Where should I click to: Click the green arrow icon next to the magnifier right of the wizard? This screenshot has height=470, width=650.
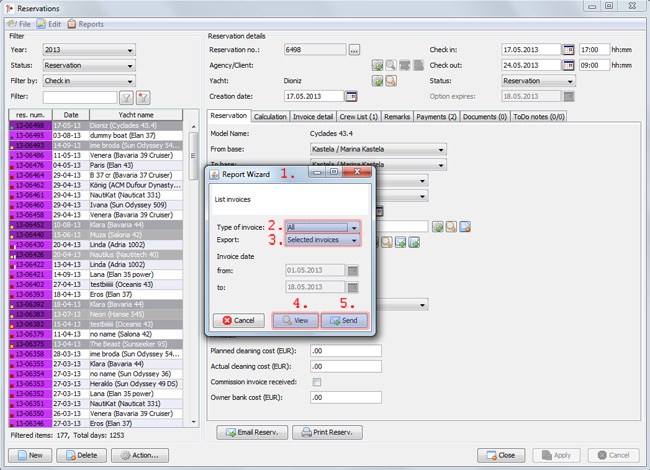(437, 227)
